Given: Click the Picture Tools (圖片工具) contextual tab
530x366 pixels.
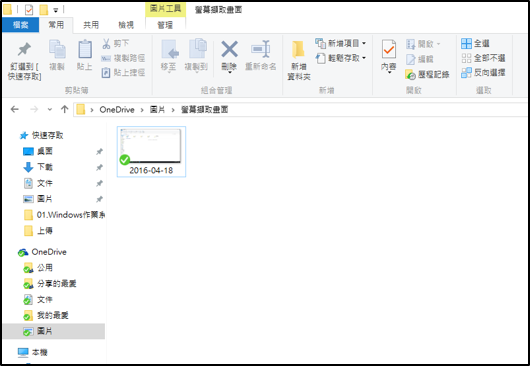Looking at the screenshot, I should [165, 9].
